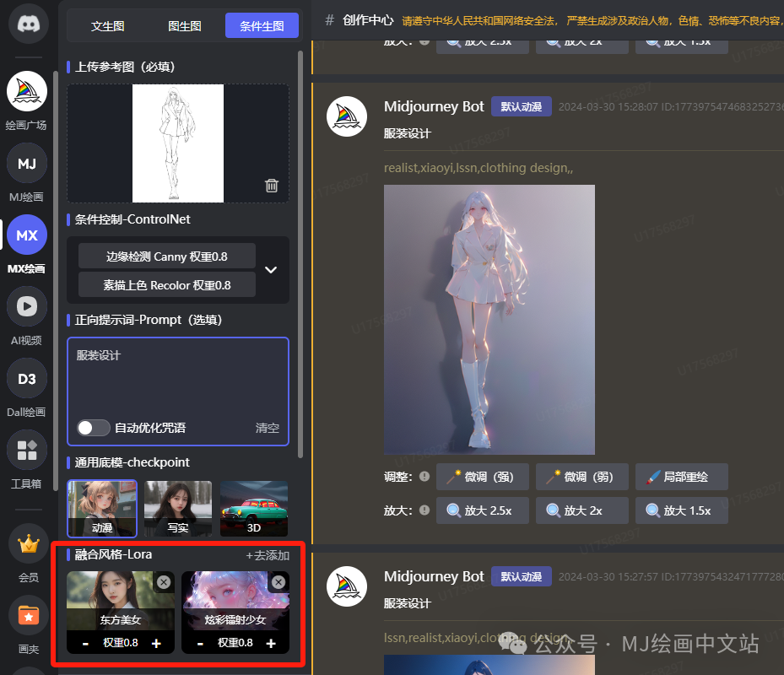Click 放大 2.5x on the generated image
Image resolution: width=784 pixels, height=675 pixels.
point(482,510)
